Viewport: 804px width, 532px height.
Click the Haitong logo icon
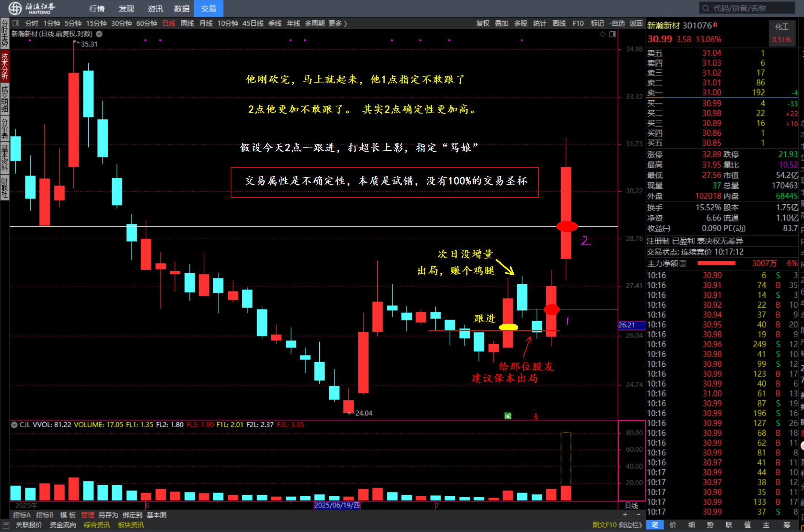[x=15, y=8]
